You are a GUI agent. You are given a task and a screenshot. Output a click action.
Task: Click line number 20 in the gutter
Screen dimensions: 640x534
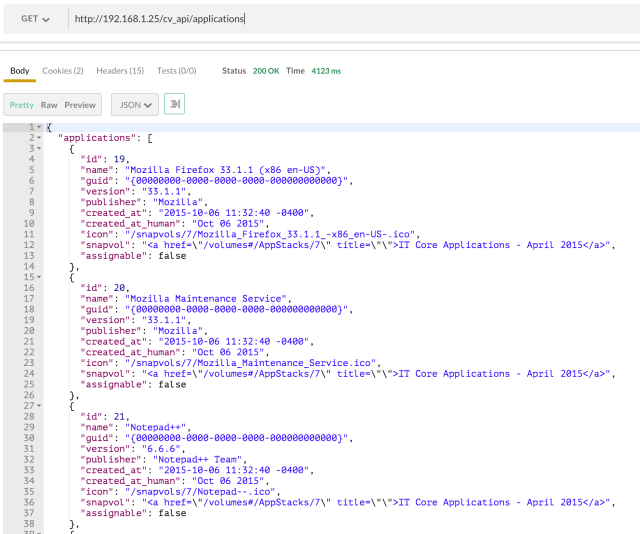coord(28,331)
